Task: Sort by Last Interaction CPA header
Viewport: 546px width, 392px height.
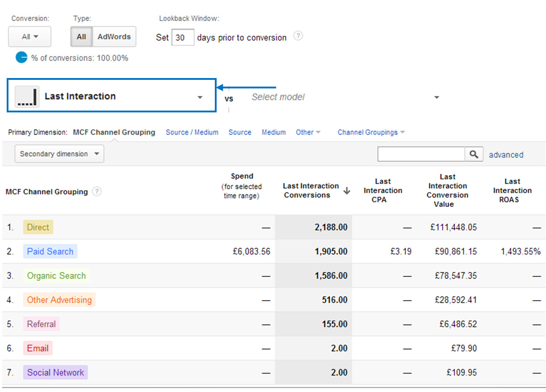Action: (383, 190)
